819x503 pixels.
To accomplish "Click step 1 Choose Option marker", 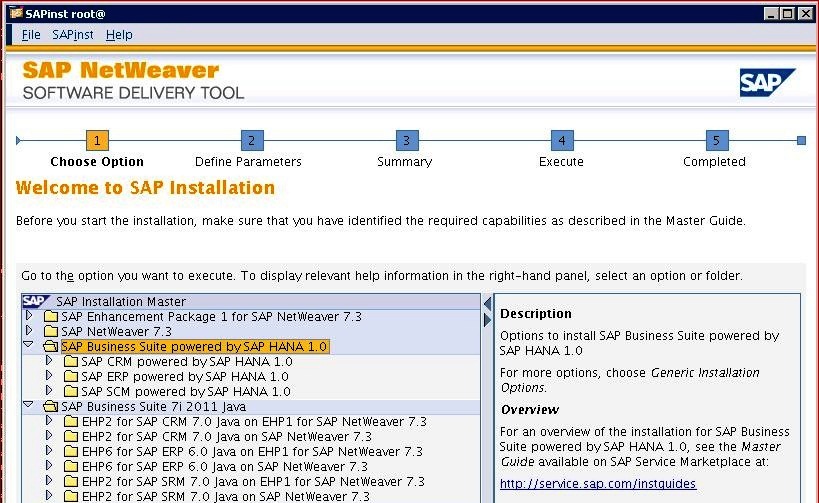I will [97, 141].
